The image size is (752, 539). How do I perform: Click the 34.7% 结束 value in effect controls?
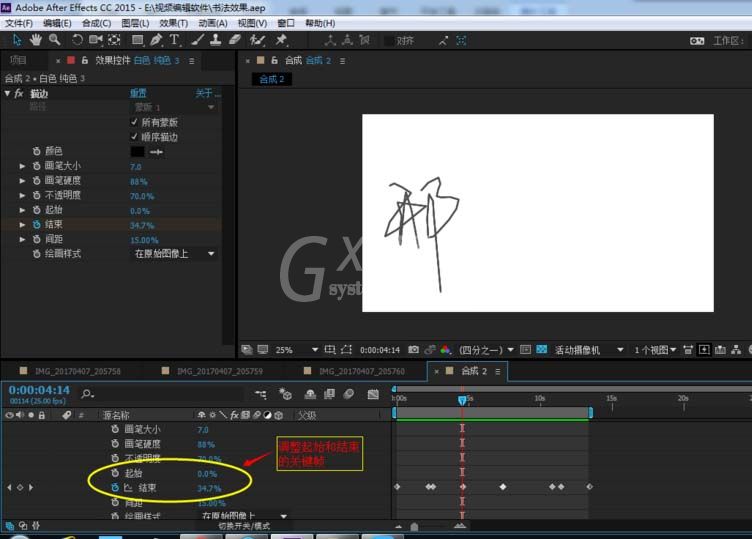coord(142,225)
